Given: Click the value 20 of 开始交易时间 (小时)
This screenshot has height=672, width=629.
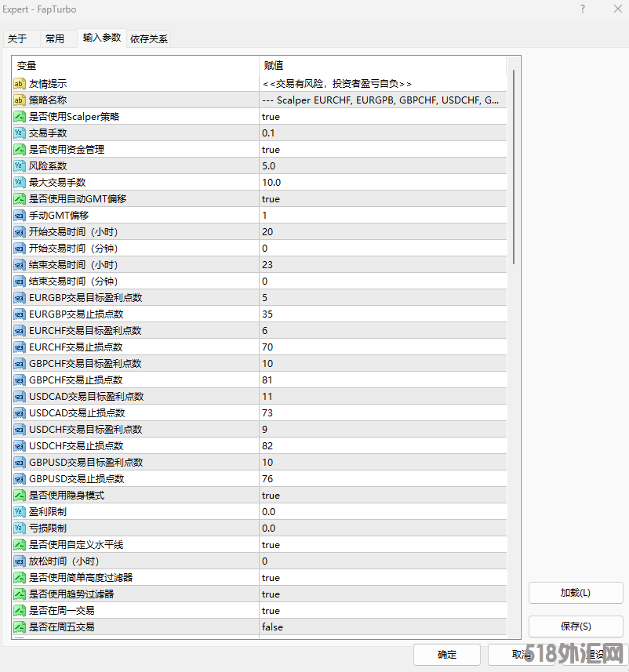Looking at the screenshot, I should point(383,232).
